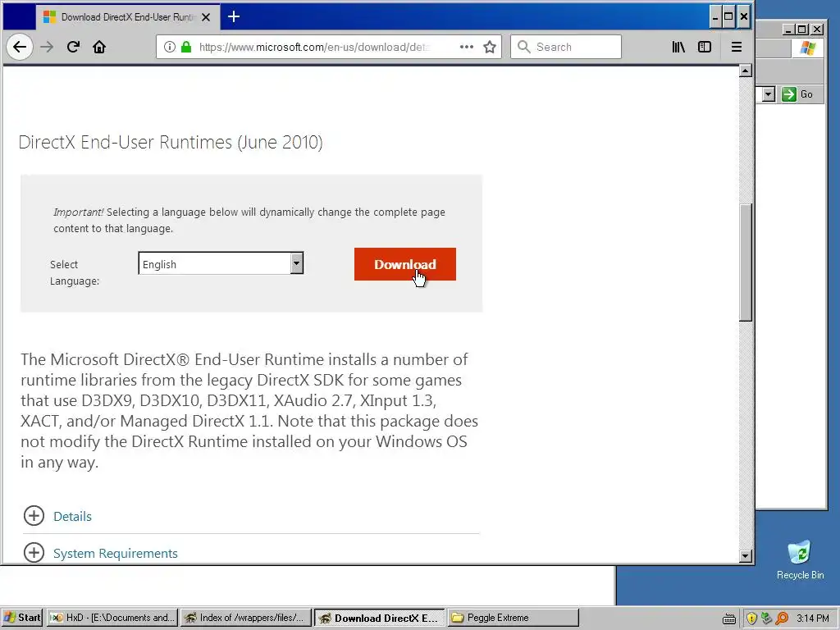This screenshot has width=840, height=630.
Task: Click the Firefox search box
Action: pyautogui.click(x=566, y=47)
